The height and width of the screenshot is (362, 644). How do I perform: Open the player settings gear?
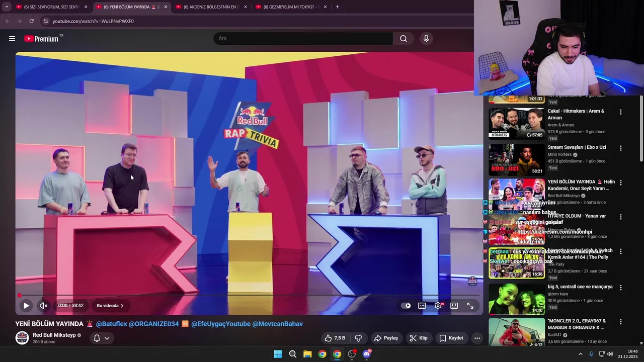(x=438, y=305)
